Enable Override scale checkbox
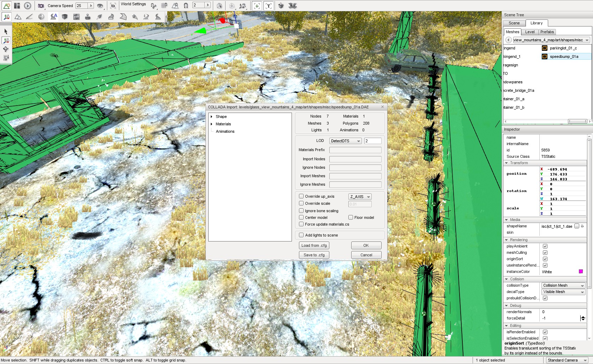The width and height of the screenshot is (593, 364). coord(301,203)
